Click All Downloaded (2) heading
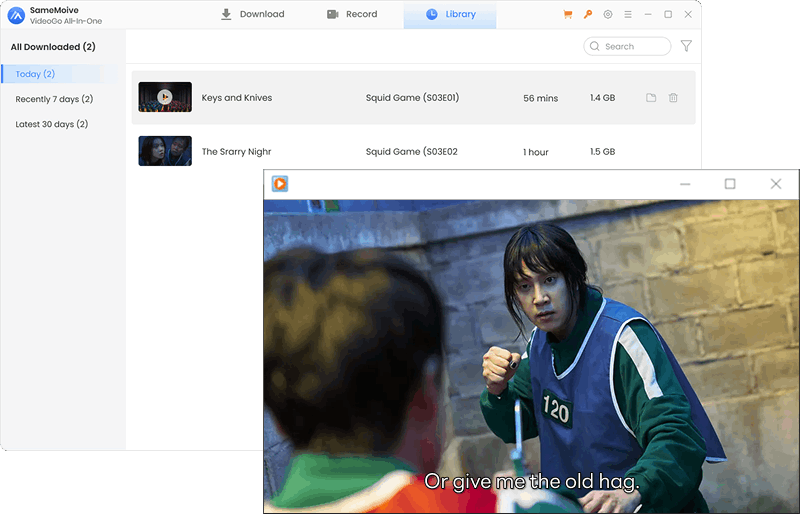Image resolution: width=800 pixels, height=514 pixels. 53,47
